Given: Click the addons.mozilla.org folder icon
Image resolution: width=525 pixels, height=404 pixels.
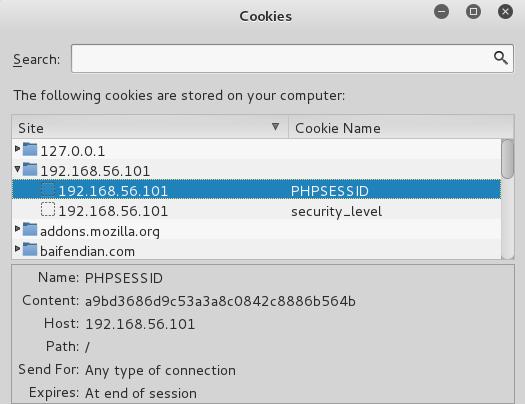Looking at the screenshot, I should [30, 230].
